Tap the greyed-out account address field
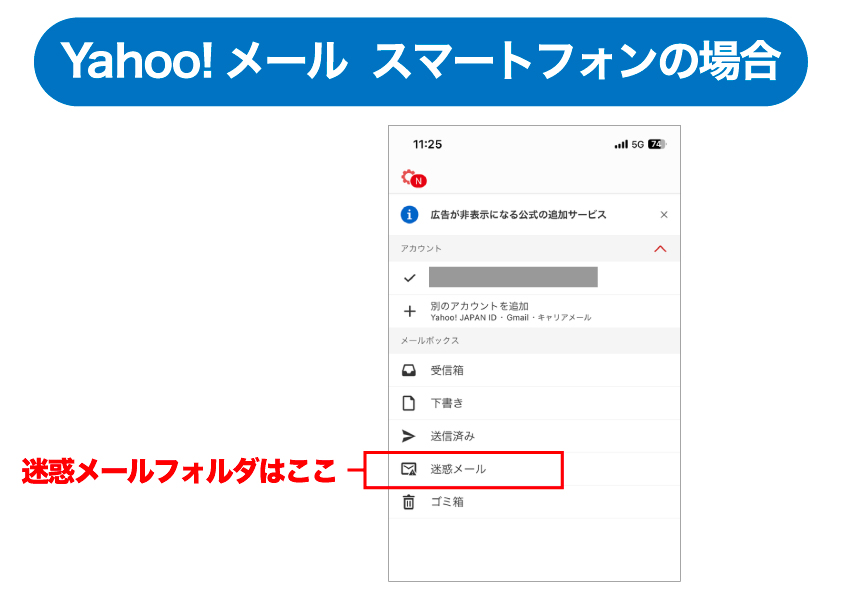 click(513, 277)
